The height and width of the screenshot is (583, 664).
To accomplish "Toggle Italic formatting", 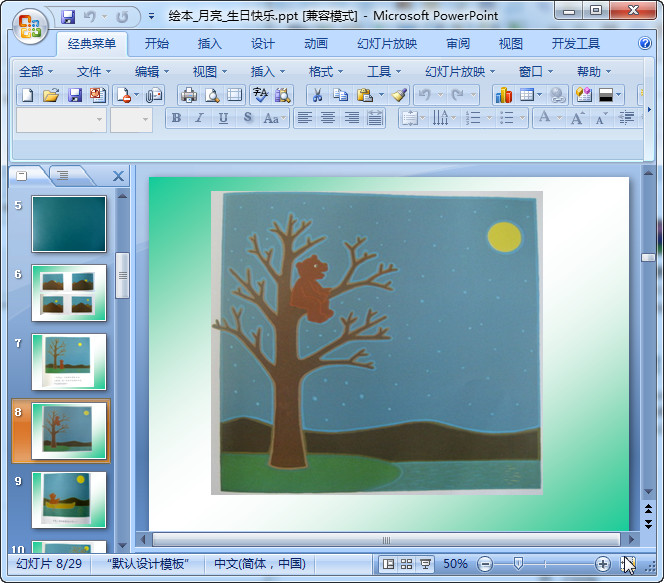I will (199, 118).
